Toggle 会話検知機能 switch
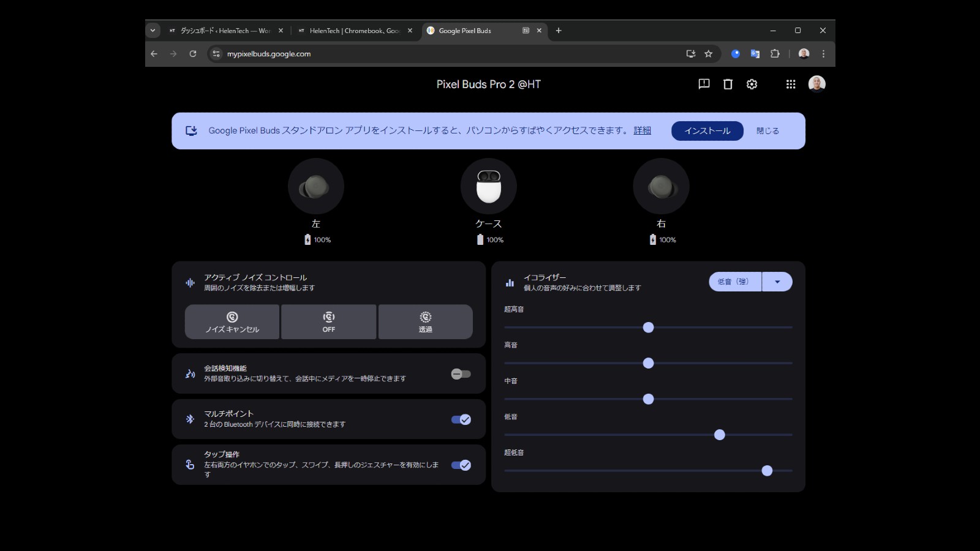The width and height of the screenshot is (980, 551). (x=461, y=374)
